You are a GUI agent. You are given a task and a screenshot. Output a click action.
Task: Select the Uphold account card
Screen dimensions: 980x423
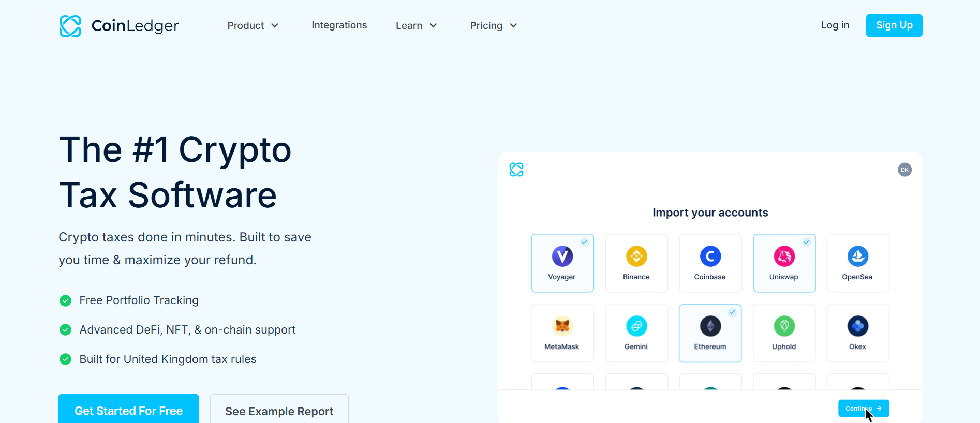click(x=784, y=333)
